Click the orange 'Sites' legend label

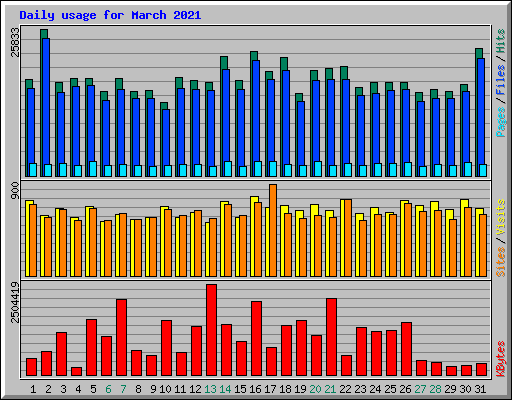pos(501,262)
